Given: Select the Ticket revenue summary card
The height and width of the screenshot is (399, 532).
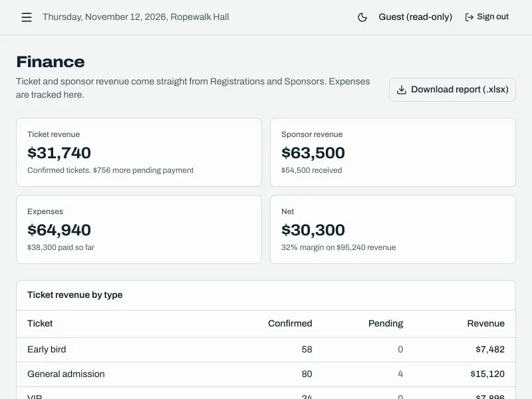Looking at the screenshot, I should tap(139, 152).
